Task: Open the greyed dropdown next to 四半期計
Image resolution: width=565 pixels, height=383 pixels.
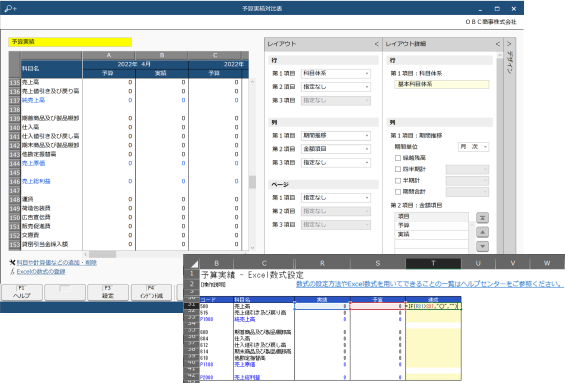Action: (467, 169)
